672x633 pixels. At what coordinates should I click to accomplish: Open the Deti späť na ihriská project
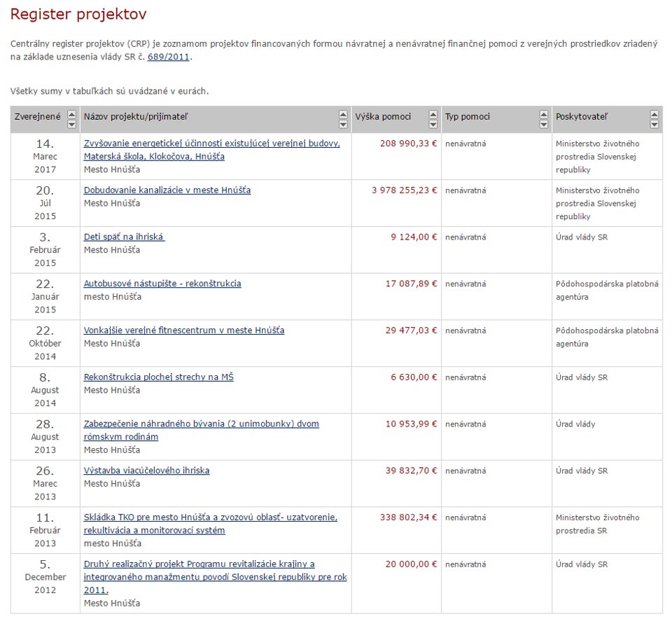[x=124, y=237]
